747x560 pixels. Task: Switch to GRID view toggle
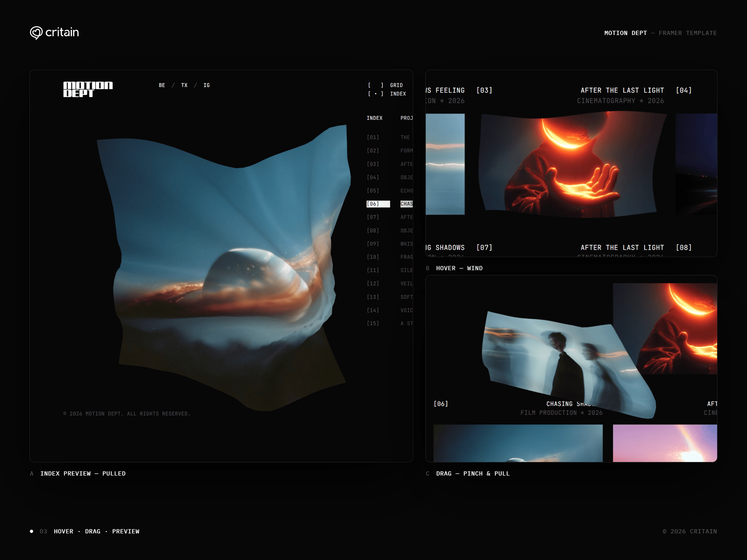pos(386,85)
